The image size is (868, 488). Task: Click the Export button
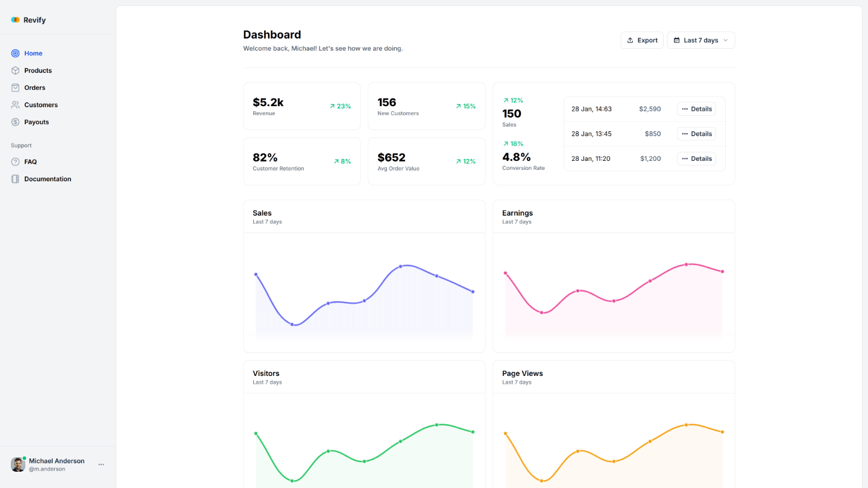point(641,40)
